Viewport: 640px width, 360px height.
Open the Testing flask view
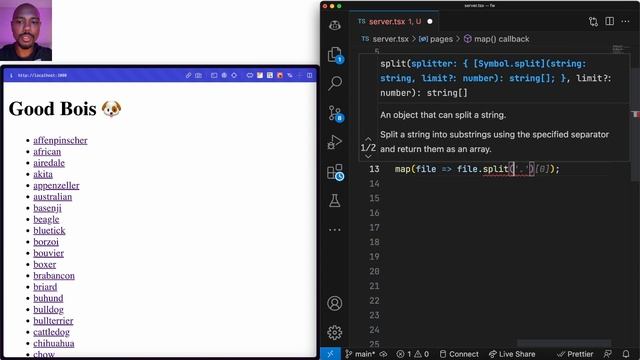coord(335,200)
